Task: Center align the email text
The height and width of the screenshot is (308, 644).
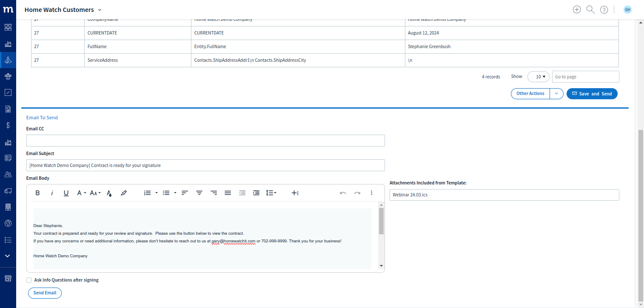Action: (199, 193)
